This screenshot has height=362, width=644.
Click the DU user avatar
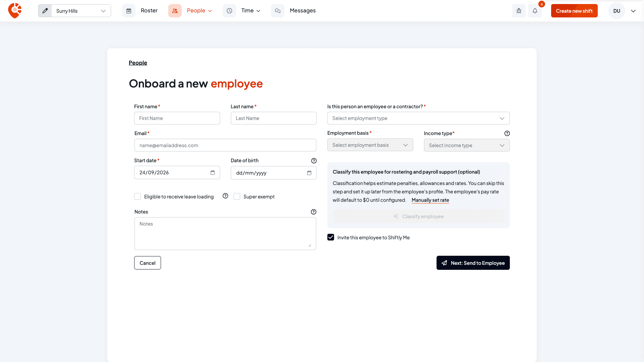click(x=617, y=11)
